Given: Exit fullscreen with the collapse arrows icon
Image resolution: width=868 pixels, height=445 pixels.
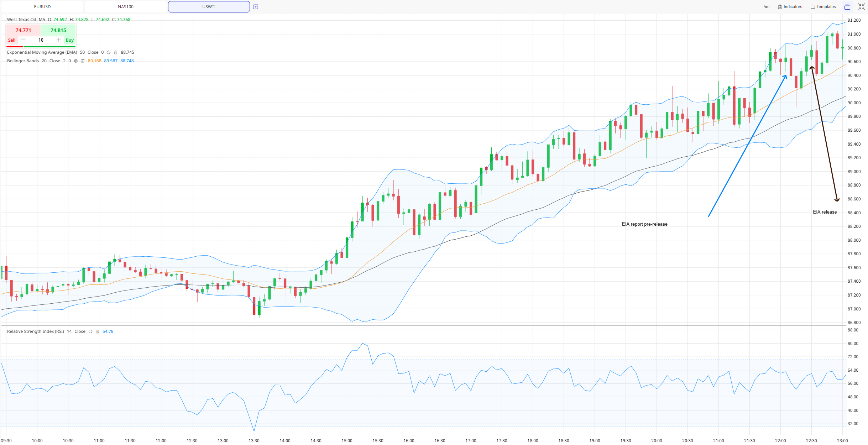Looking at the screenshot, I should coord(862,7).
